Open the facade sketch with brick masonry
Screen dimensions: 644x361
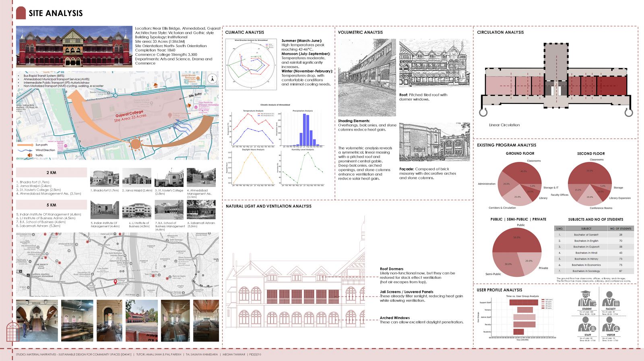[434, 143]
